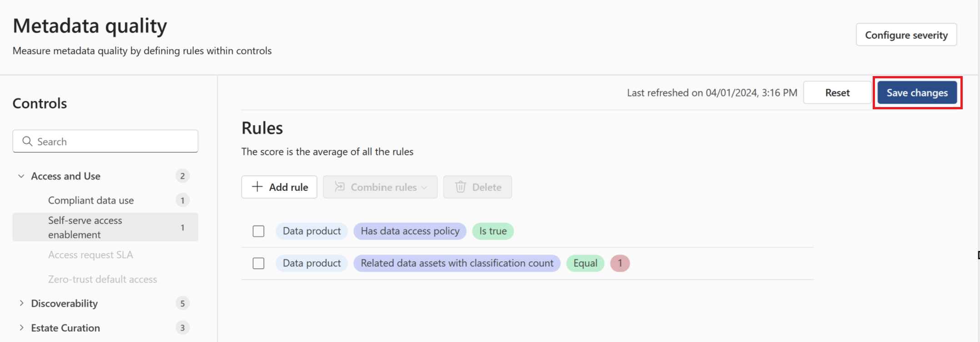980x342 pixels.
Task: Click the green Equal operator tag
Action: [585, 263]
